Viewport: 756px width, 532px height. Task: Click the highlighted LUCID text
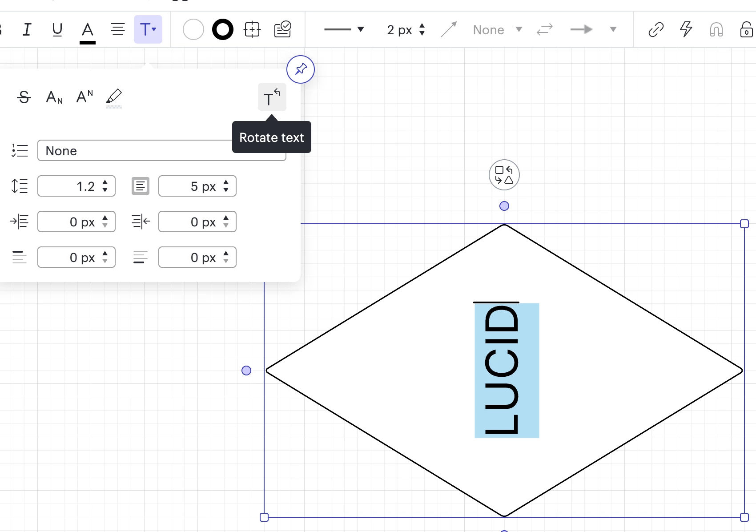(x=507, y=371)
